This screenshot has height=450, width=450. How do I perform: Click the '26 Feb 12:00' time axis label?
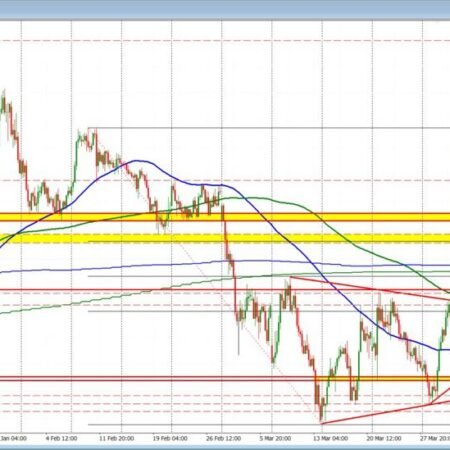click(223, 438)
